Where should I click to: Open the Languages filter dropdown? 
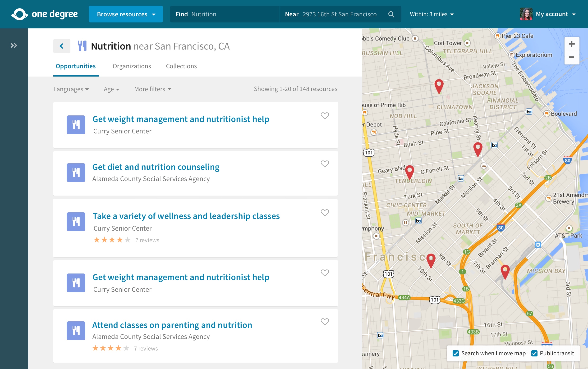click(71, 89)
